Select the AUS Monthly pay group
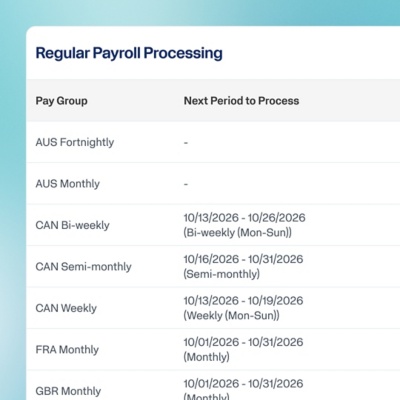 [x=68, y=184]
